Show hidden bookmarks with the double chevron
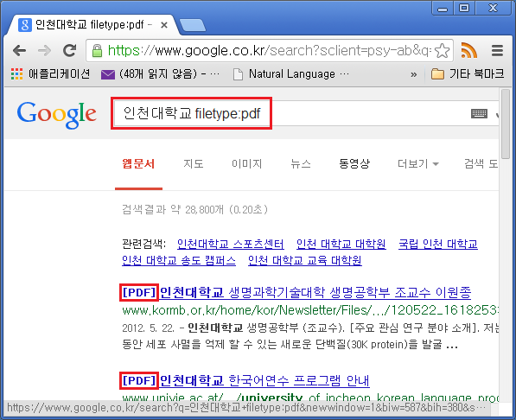516x420 pixels. pyautogui.click(x=414, y=74)
